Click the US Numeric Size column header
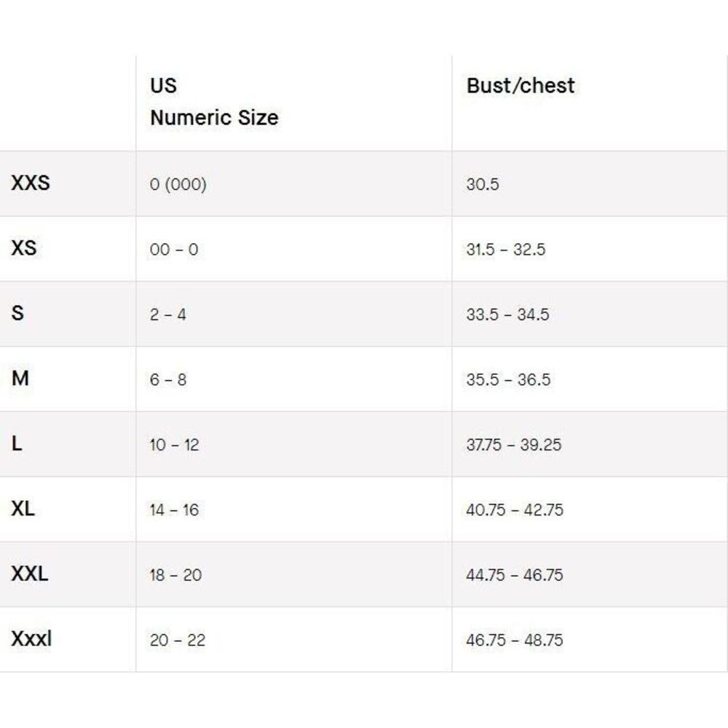 pos(214,102)
